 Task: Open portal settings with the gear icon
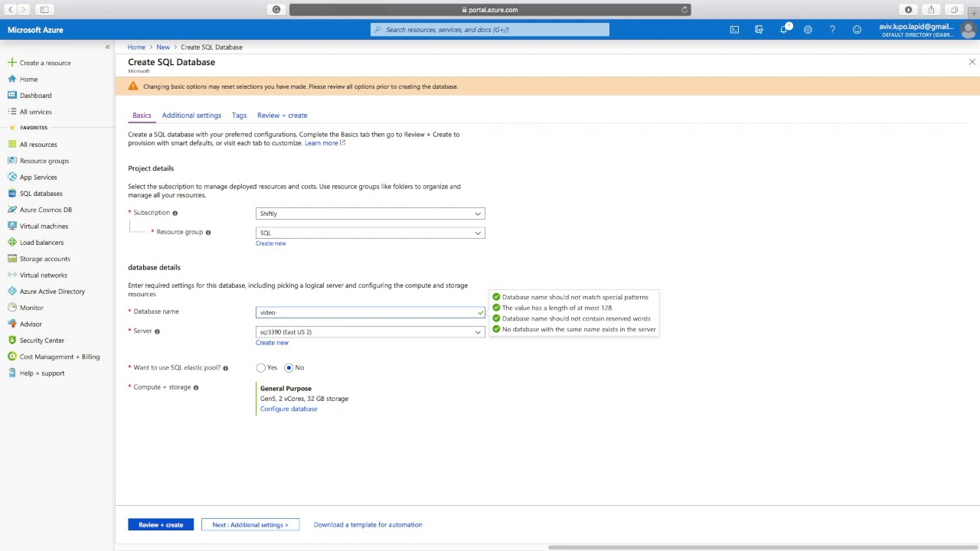coord(808,30)
